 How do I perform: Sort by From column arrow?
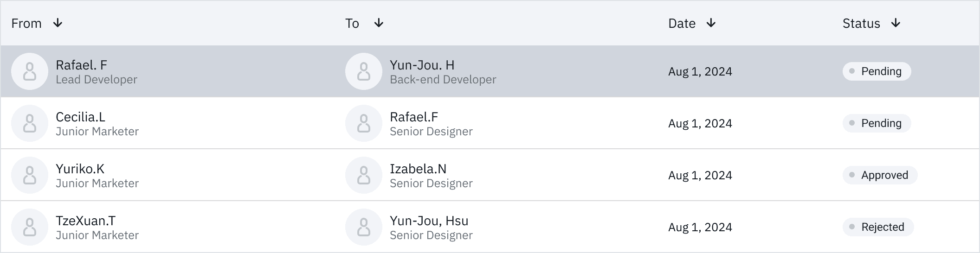click(x=58, y=23)
